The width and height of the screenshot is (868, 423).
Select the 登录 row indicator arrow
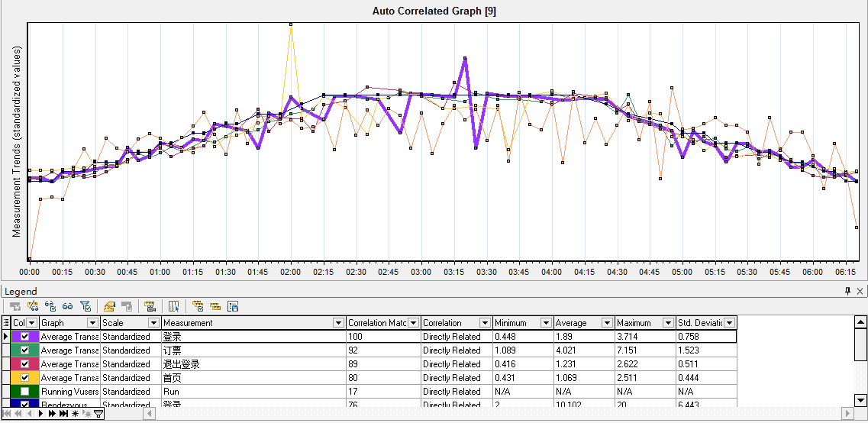(x=6, y=336)
